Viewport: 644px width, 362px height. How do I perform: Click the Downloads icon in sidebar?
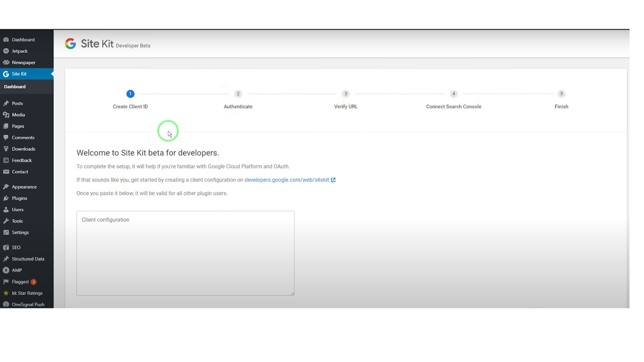coord(6,149)
